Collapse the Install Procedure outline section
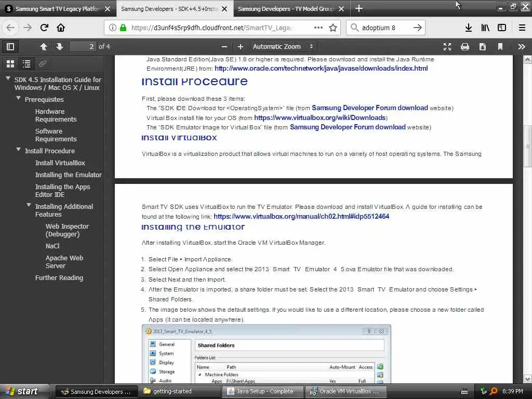 pyautogui.click(x=18, y=149)
